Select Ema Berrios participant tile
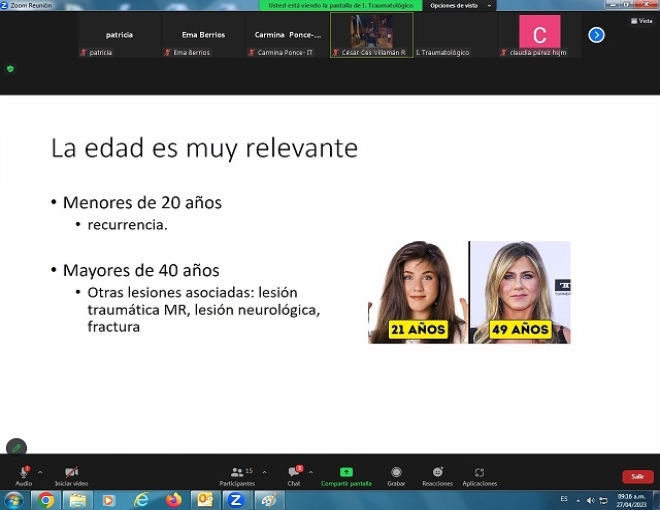The width and height of the screenshot is (660, 510). (x=203, y=35)
